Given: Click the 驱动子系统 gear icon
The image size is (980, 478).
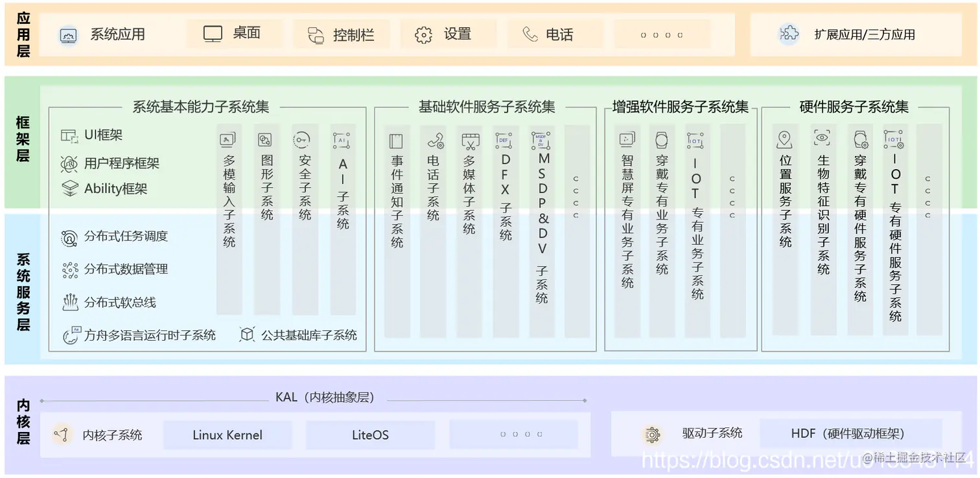Looking at the screenshot, I should [x=653, y=434].
